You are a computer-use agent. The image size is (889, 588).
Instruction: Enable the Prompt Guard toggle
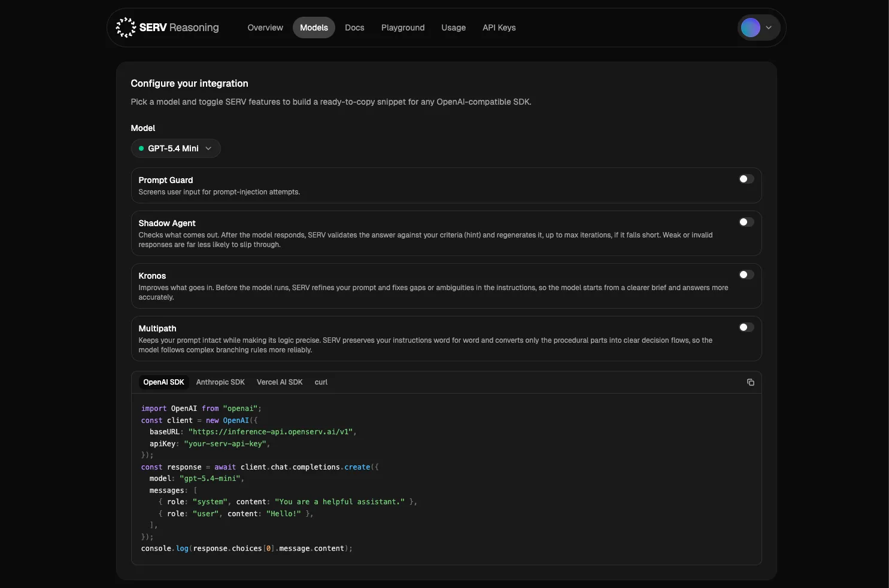pos(746,179)
